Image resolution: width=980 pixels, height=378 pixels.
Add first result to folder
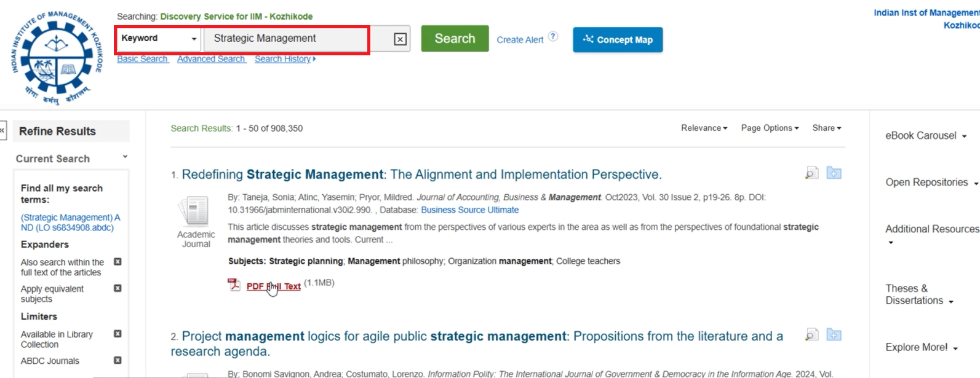pyautogui.click(x=834, y=173)
